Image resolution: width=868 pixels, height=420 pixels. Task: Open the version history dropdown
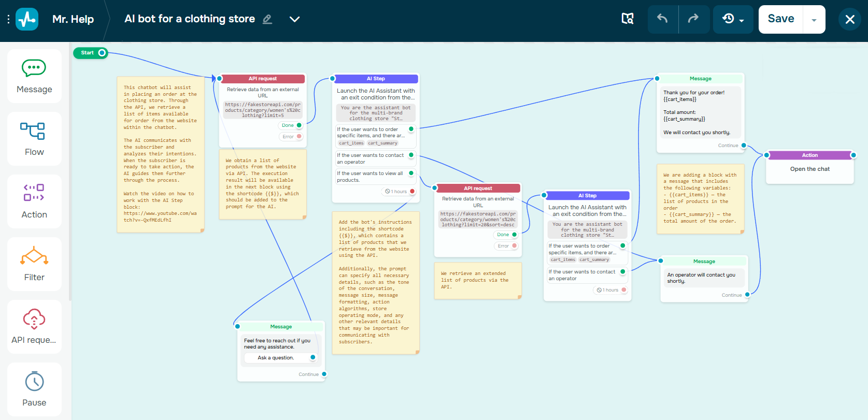tap(733, 19)
